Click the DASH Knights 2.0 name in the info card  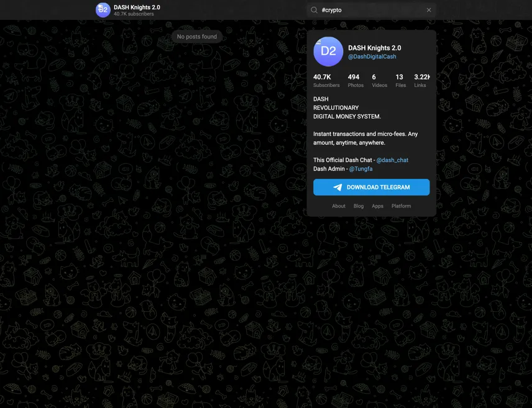[x=374, y=48]
